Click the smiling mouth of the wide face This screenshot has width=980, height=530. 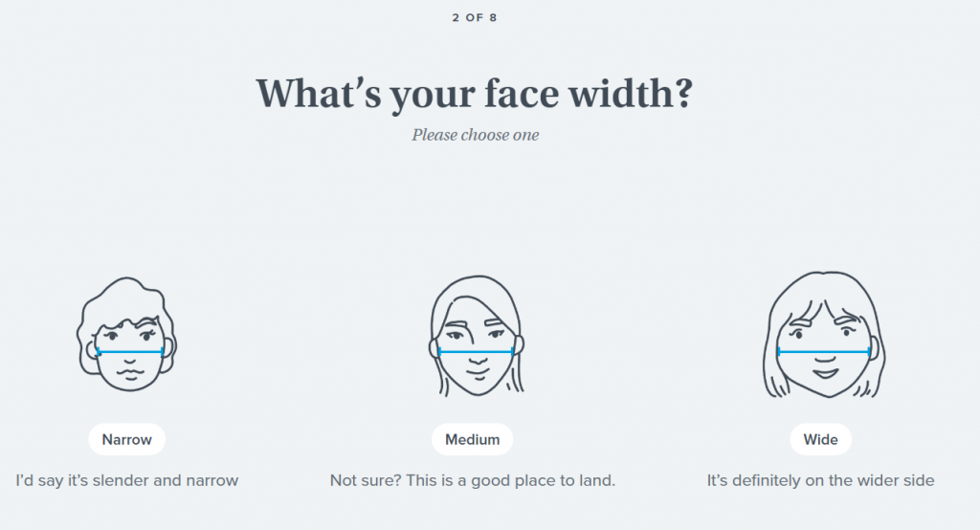coord(825,373)
